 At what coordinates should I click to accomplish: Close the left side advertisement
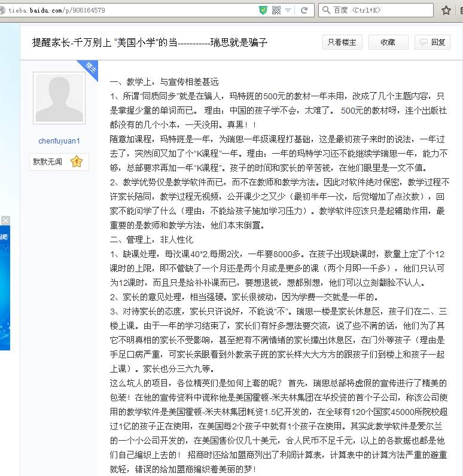(x=5, y=221)
